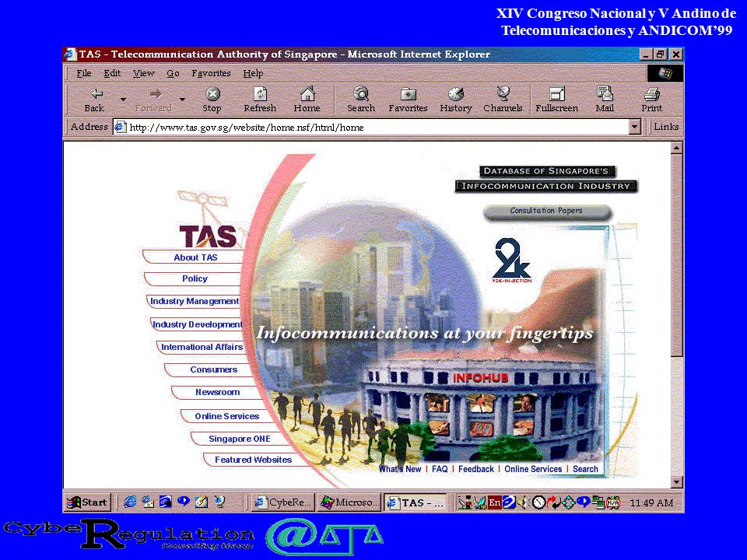This screenshot has height=560, width=747.
Task: Stop page loading with the Stop button
Action: [212, 100]
